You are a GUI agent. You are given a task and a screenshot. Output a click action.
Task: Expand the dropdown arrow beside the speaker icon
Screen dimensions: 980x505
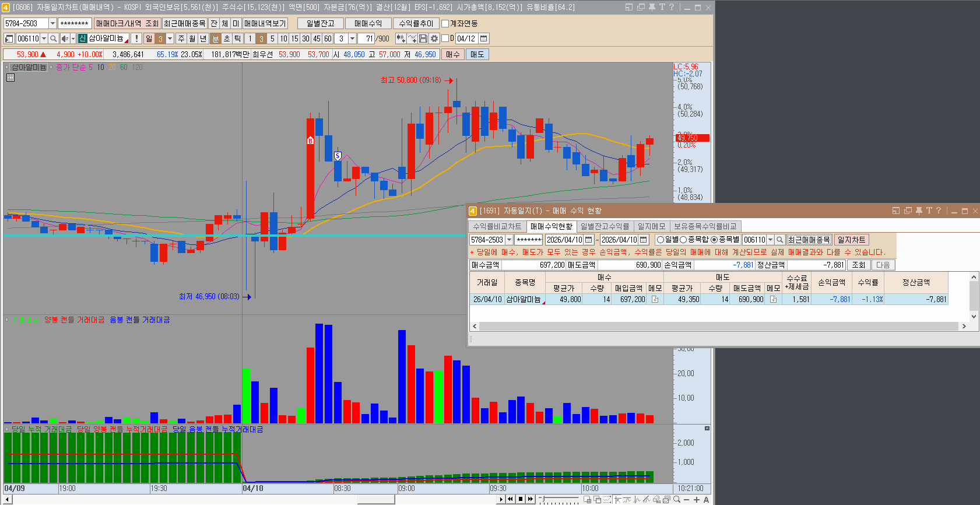coord(73,38)
